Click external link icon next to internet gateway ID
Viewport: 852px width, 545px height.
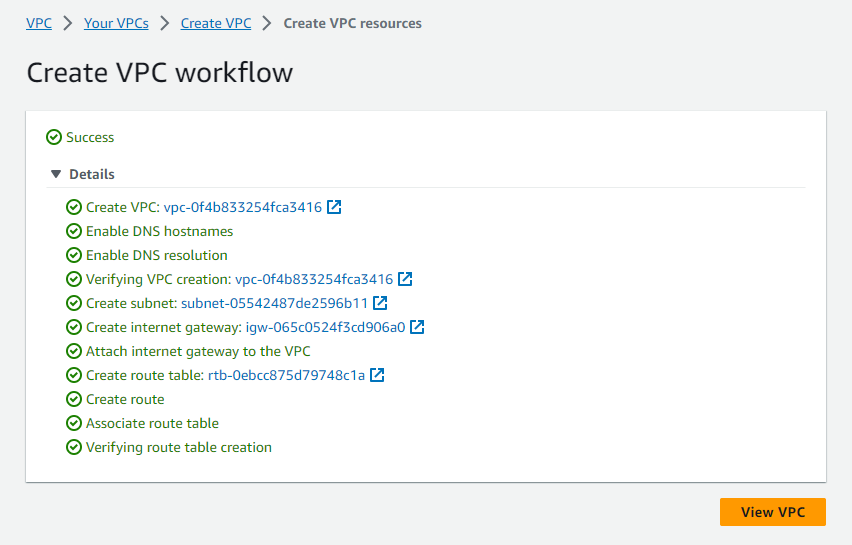[x=417, y=327]
